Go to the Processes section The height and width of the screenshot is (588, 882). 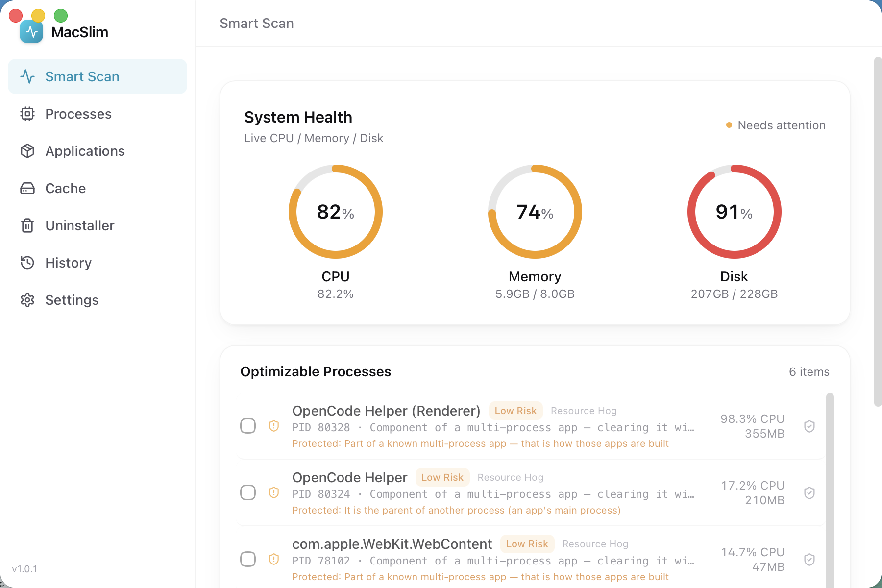point(98,114)
